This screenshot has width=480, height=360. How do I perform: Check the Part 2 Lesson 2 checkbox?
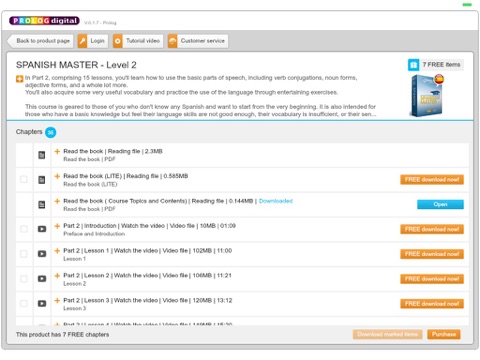pyautogui.click(x=24, y=279)
